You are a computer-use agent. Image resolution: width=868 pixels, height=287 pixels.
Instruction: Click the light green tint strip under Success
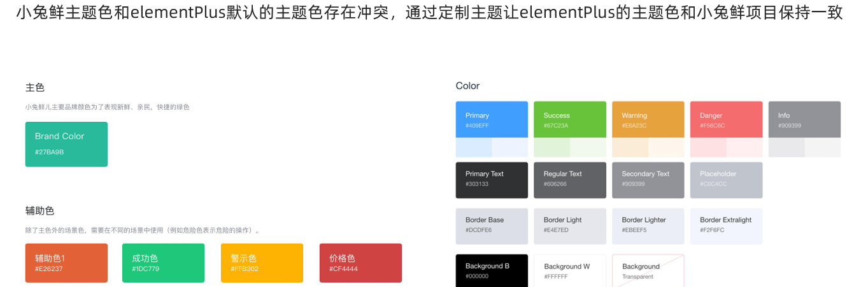(x=570, y=147)
